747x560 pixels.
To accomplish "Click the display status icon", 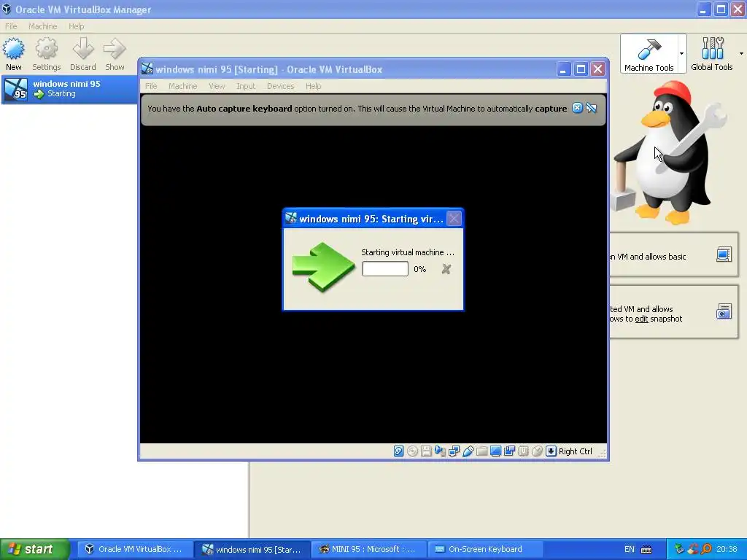I will point(495,451).
